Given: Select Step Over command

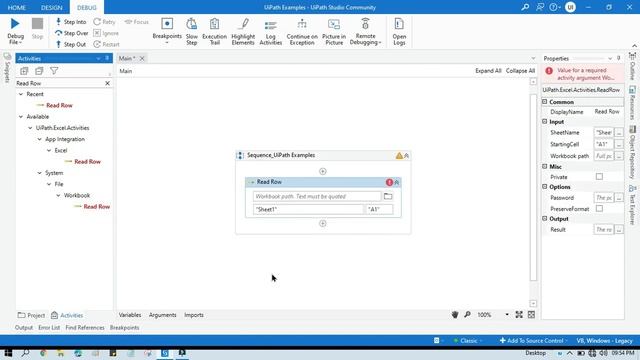Looking at the screenshot, I should pos(71,33).
